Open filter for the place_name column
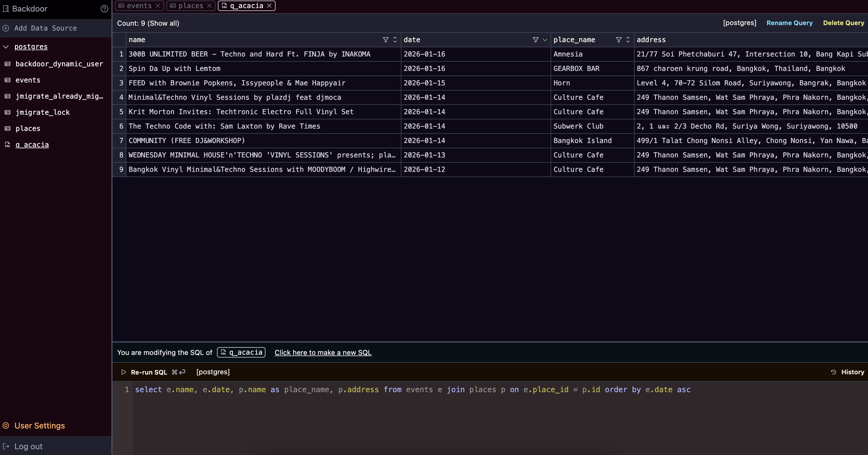This screenshot has height=455, width=868. click(618, 40)
